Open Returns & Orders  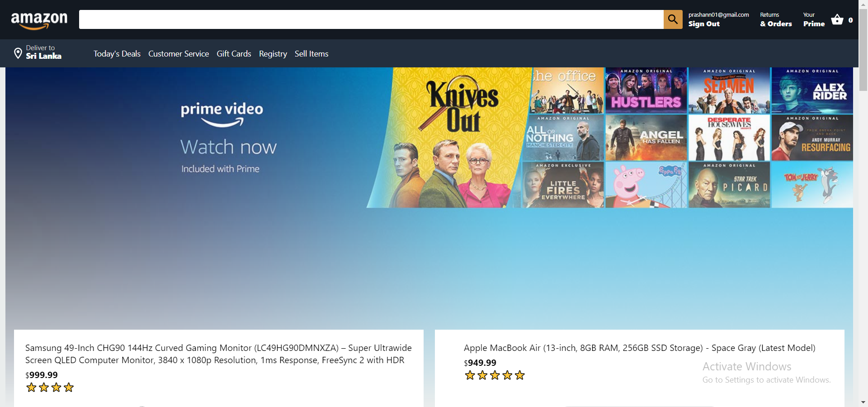[776, 19]
